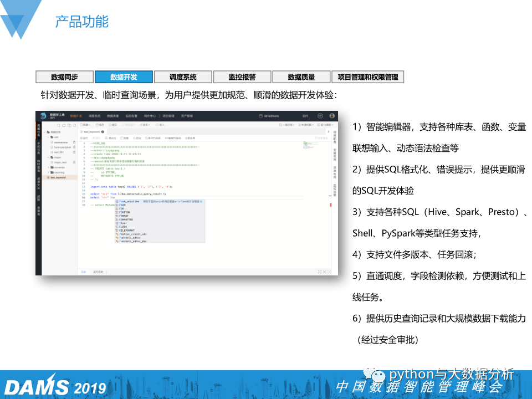Open the 一键迁移 dropdown

pyautogui.click(x=287, y=125)
